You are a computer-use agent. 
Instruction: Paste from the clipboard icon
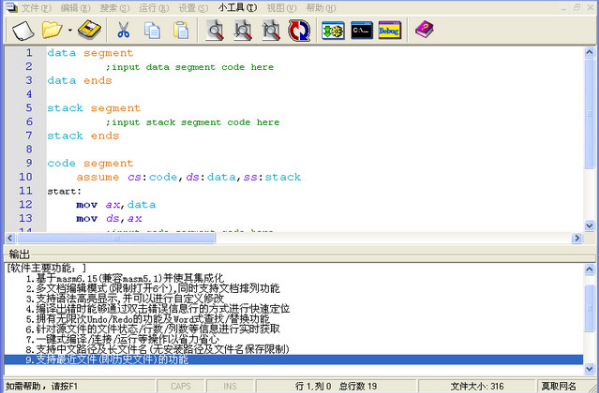(181, 30)
